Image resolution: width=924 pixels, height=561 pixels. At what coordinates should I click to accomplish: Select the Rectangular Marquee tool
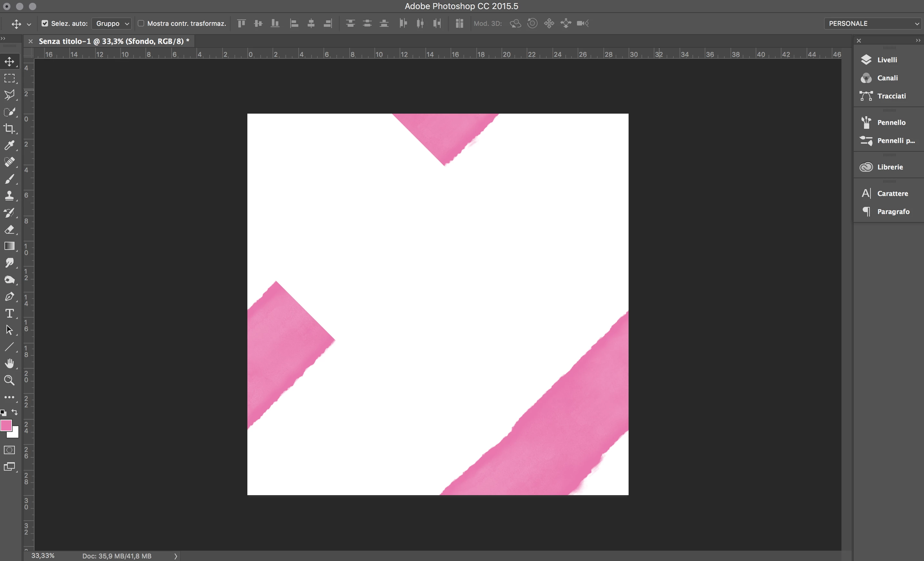coord(9,78)
